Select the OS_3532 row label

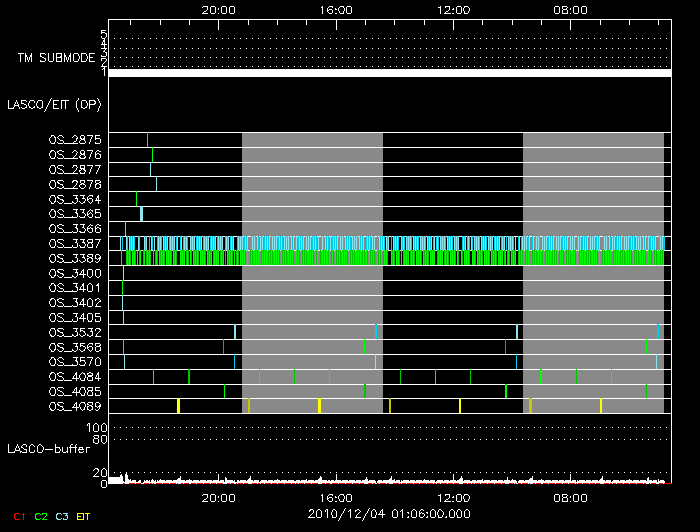point(75,332)
